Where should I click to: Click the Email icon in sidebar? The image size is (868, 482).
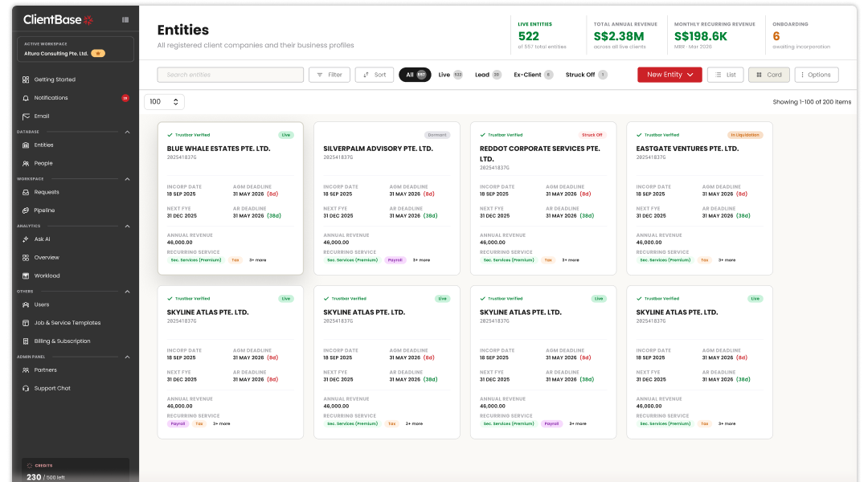click(26, 116)
